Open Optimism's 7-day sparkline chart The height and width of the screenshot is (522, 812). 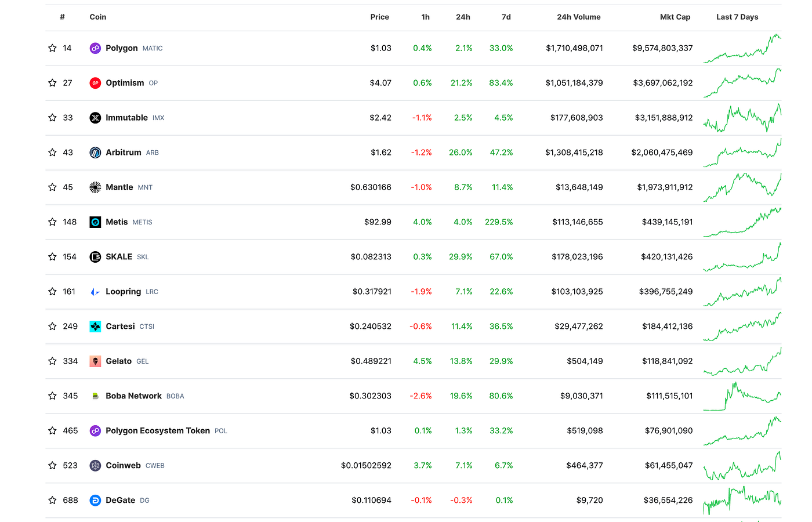click(742, 83)
